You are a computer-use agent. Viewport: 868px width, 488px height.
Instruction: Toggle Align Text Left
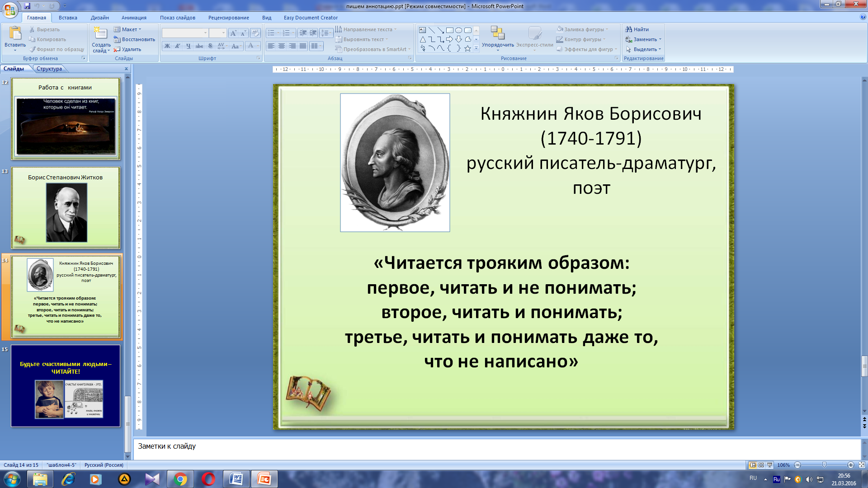pyautogui.click(x=271, y=46)
